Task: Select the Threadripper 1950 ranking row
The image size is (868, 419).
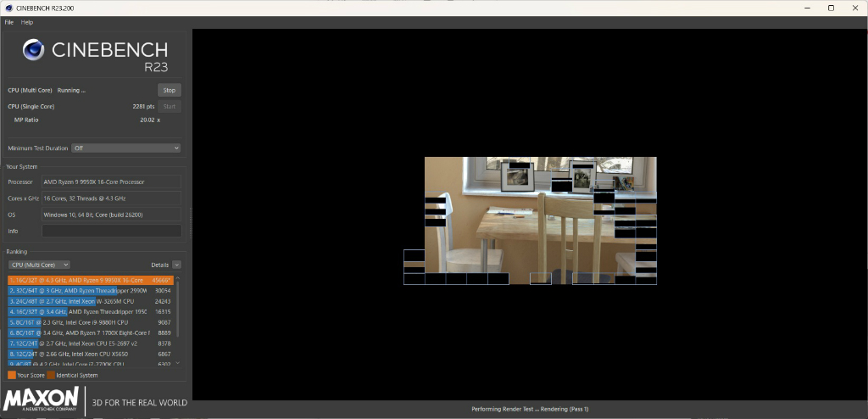Action: click(91, 312)
